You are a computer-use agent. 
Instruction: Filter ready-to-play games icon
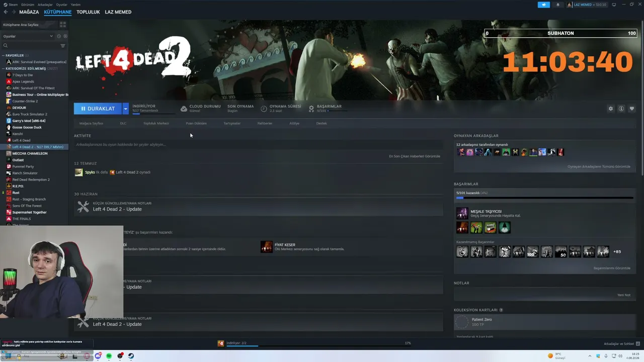(x=65, y=36)
